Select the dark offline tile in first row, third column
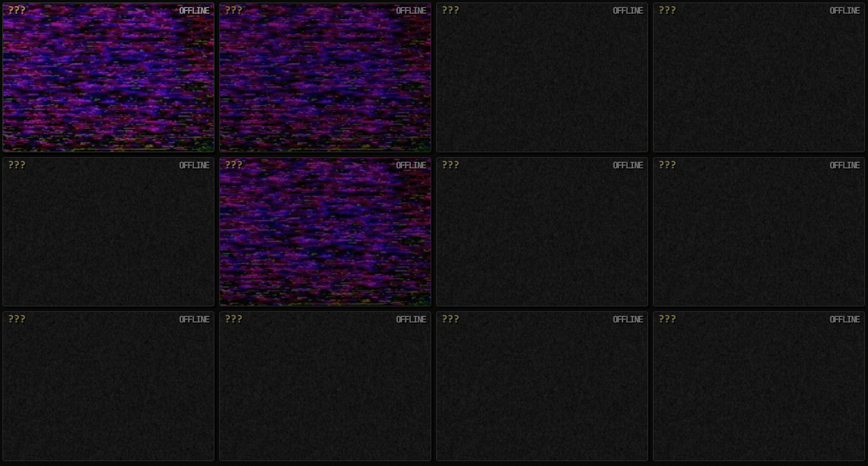Image resolution: width=868 pixels, height=466 pixels. coord(542,77)
